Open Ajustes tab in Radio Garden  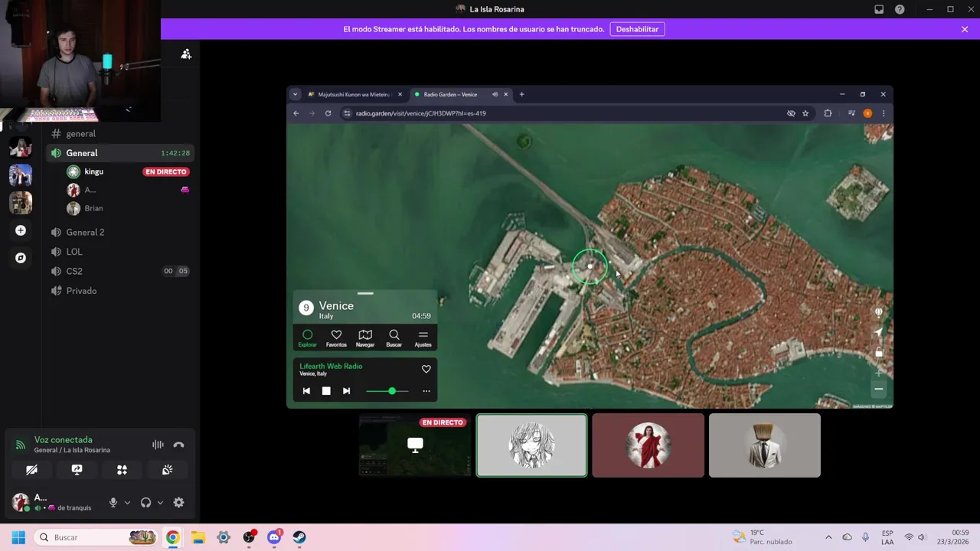[x=423, y=338]
